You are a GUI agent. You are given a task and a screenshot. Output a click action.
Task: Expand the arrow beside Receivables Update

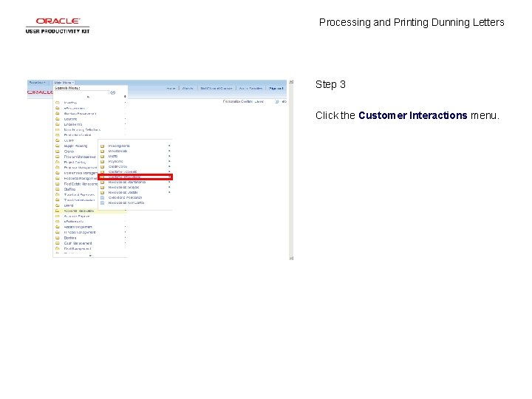click(169, 192)
